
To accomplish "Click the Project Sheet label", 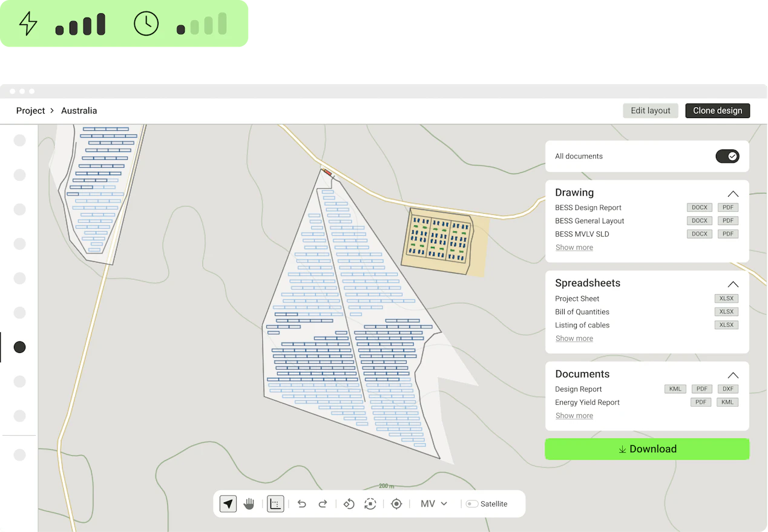I will click(577, 298).
